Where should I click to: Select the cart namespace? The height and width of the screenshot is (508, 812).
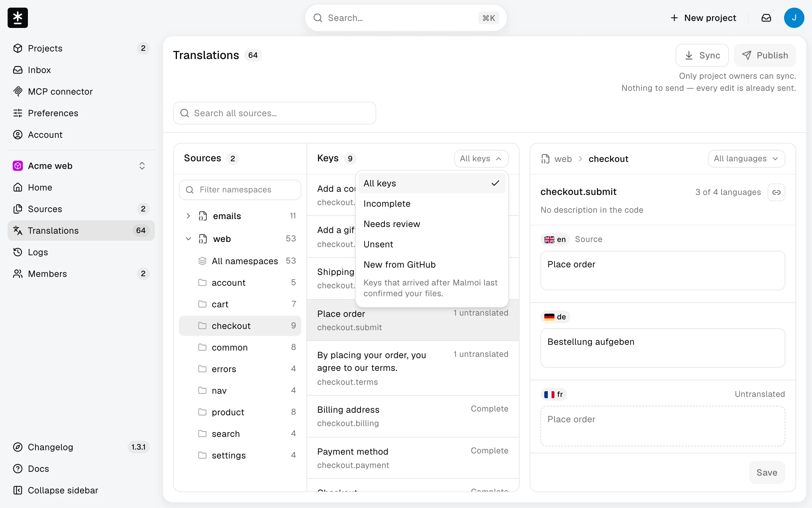240,304
